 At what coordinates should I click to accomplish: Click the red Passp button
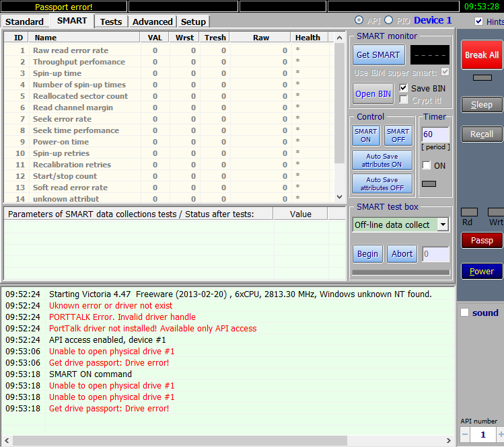click(x=481, y=240)
